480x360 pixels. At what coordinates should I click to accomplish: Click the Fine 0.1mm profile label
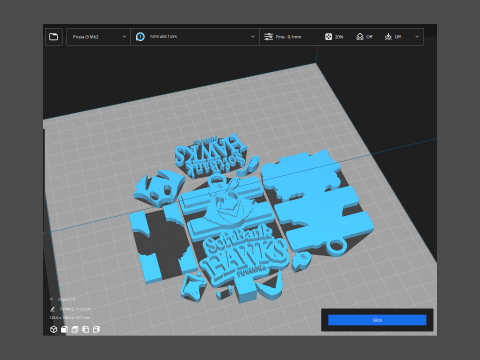click(289, 37)
